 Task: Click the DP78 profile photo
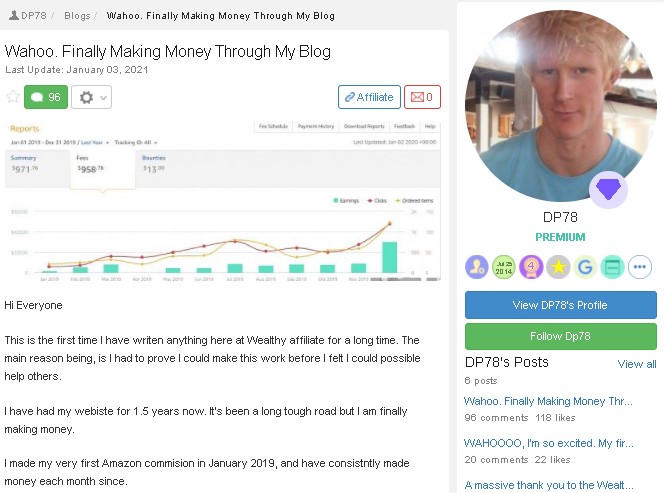coord(561,106)
